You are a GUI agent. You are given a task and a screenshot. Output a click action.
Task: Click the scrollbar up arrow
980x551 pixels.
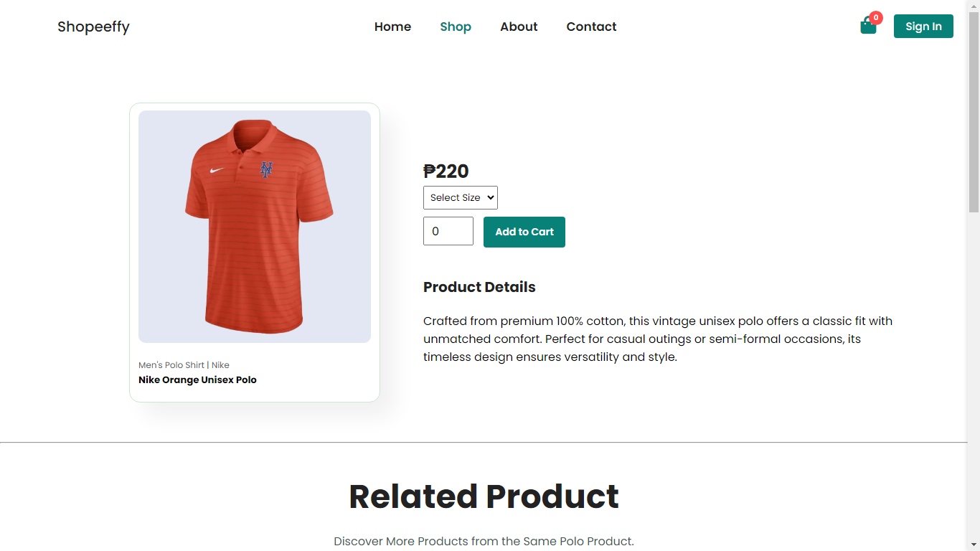pos(974,6)
